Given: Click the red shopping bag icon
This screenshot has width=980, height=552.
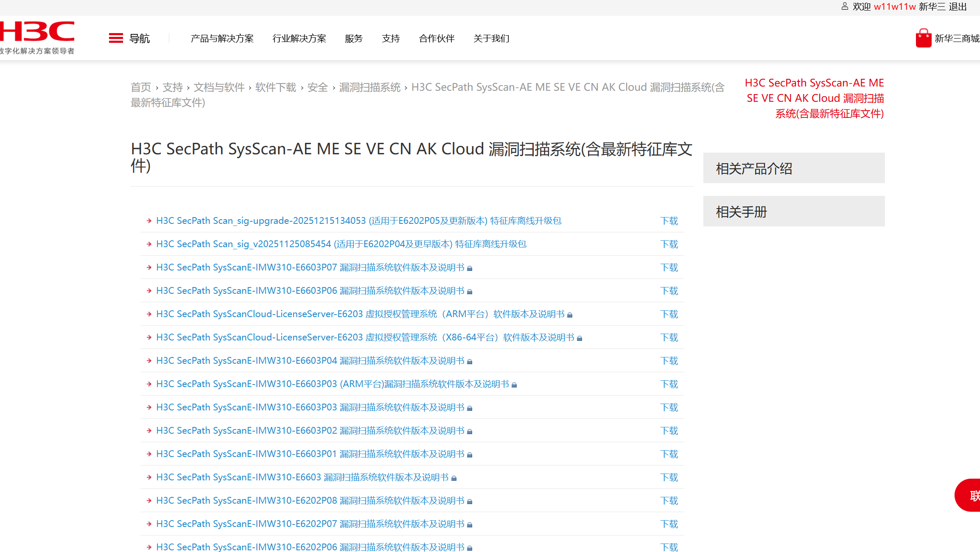Looking at the screenshot, I should [x=923, y=38].
